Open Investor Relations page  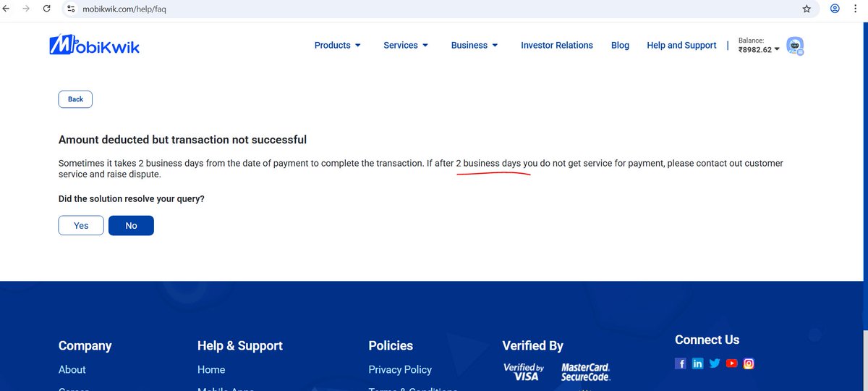(x=557, y=45)
